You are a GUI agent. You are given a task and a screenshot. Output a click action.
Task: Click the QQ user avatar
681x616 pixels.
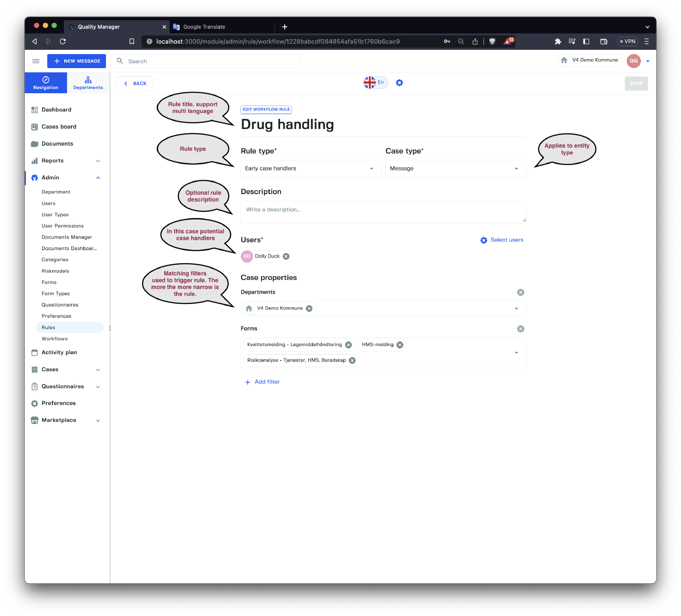(633, 61)
